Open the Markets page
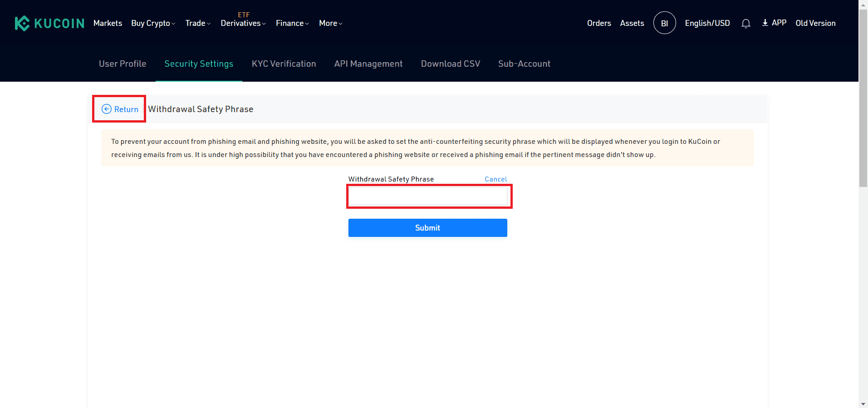Viewport: 868px width, 408px height. coord(108,23)
